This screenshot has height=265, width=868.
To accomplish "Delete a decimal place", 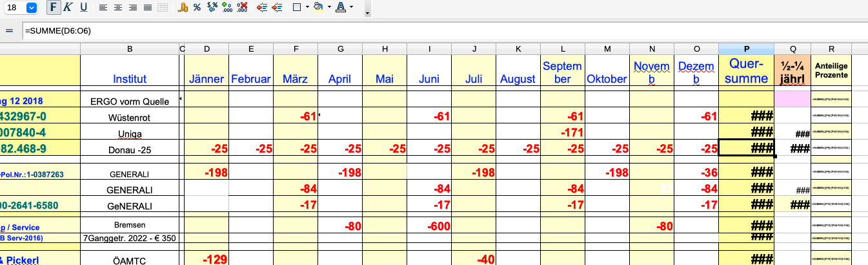I will (242, 8).
